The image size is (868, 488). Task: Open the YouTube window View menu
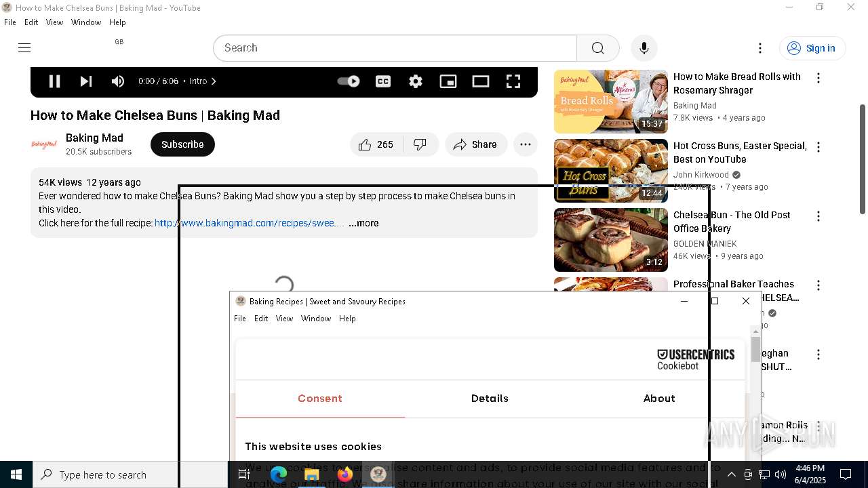[54, 22]
